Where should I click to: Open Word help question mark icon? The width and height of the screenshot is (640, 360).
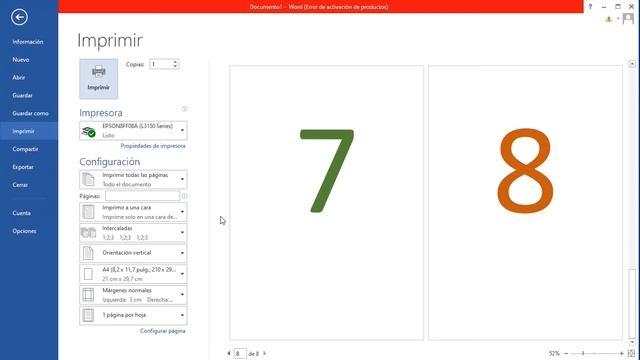590,7
